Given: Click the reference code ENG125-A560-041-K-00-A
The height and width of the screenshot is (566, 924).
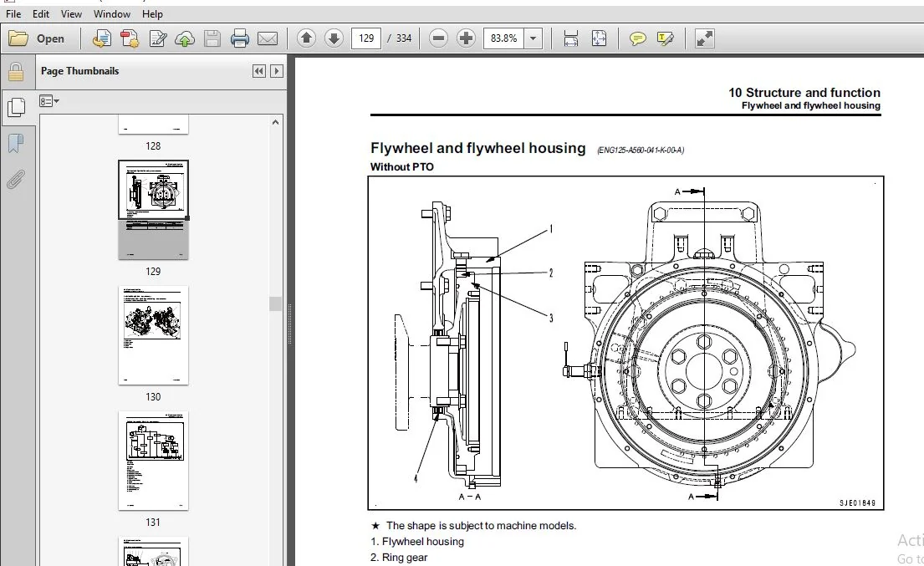Looking at the screenshot, I should 641,150.
